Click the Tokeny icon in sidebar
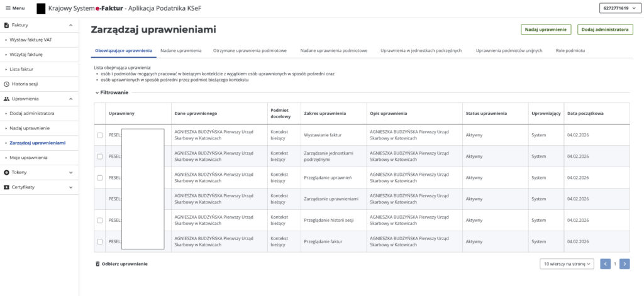 pos(6,172)
